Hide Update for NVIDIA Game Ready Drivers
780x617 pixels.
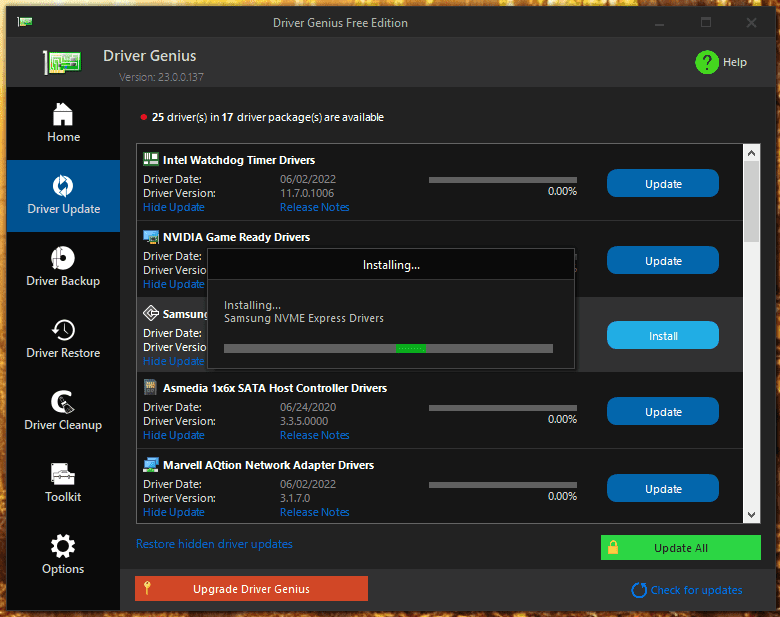point(174,284)
